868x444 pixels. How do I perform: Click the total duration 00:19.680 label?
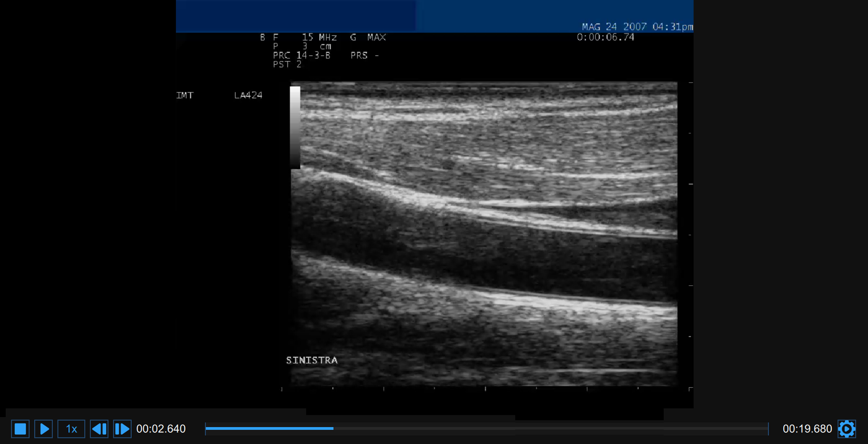[x=806, y=429]
